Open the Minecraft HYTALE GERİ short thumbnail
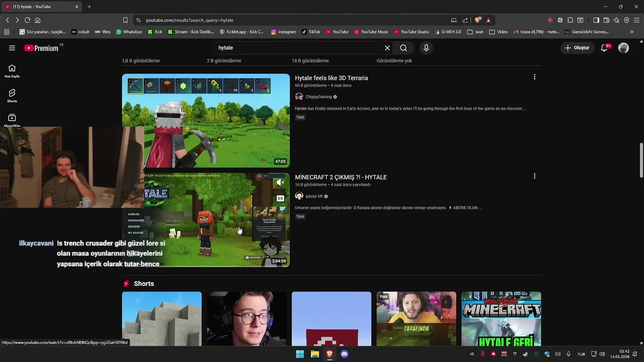 pyautogui.click(x=501, y=319)
